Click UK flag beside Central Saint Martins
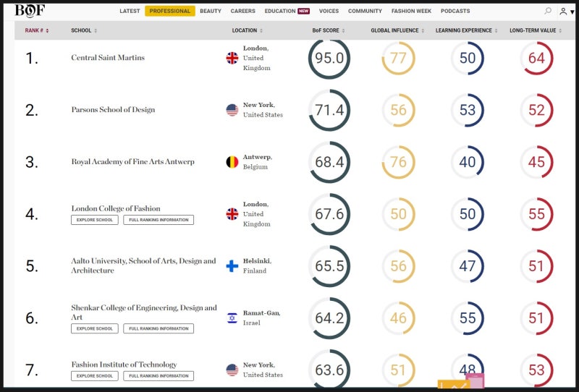 point(232,58)
